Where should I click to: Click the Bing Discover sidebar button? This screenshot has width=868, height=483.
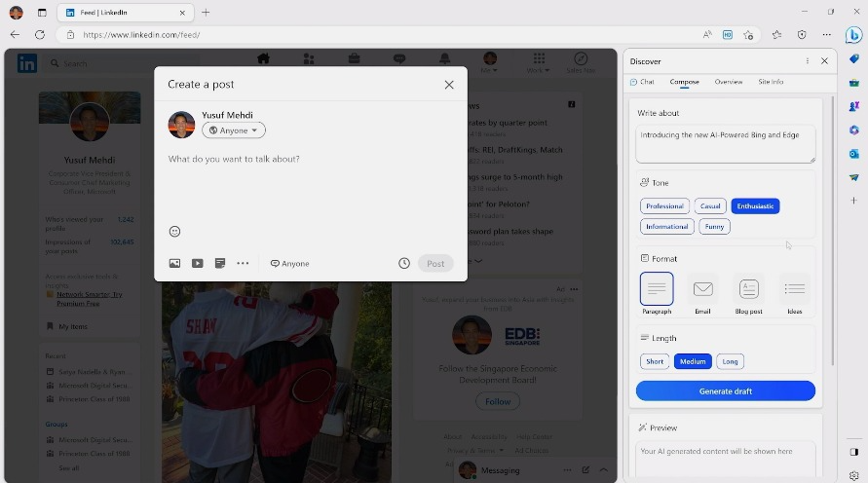(853, 35)
